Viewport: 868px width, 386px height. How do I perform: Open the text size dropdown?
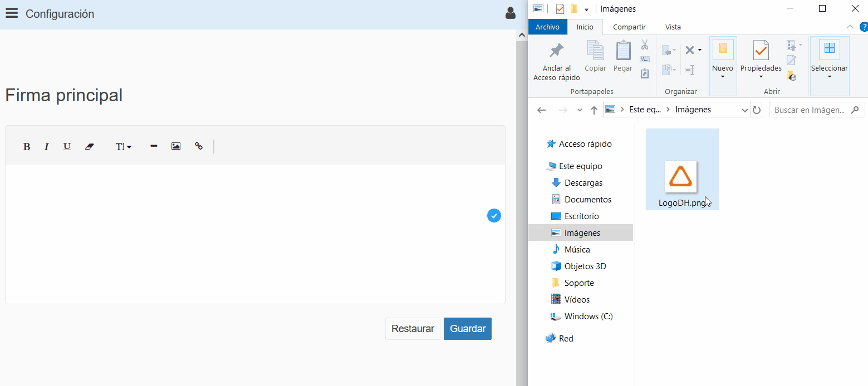(123, 147)
